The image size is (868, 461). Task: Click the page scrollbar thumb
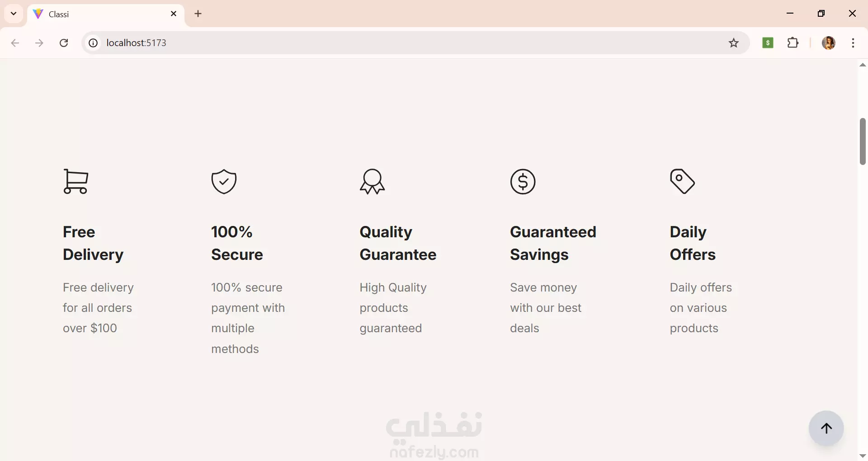pyautogui.click(x=863, y=141)
